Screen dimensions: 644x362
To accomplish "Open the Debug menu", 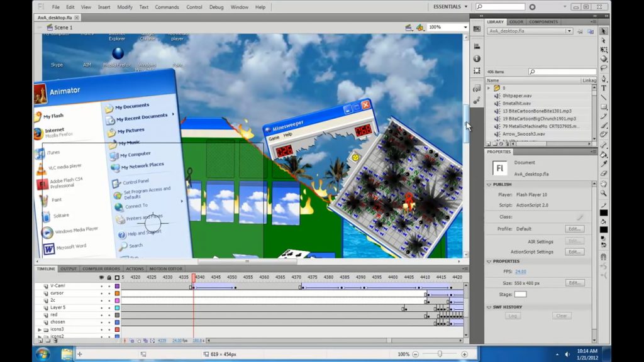I will click(x=216, y=7).
